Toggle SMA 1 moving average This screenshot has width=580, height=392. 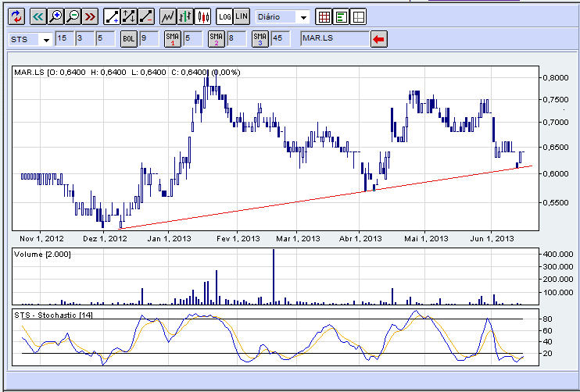point(173,39)
